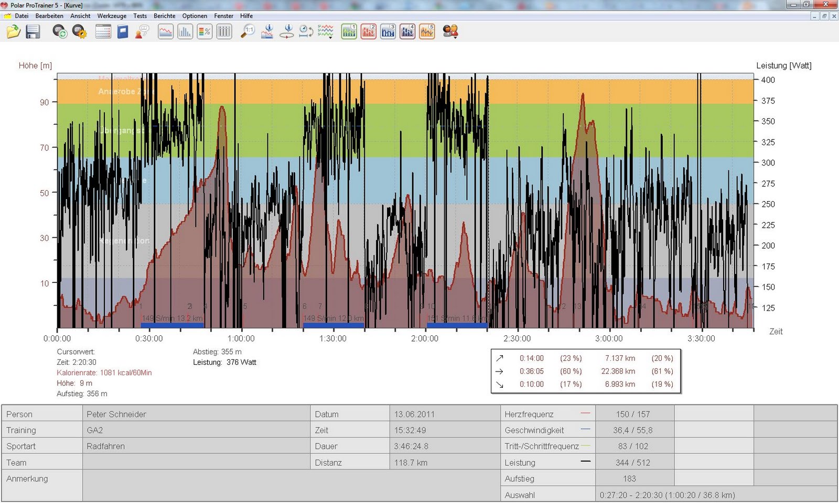
Task: Open the data table columns icon
Action: click(x=224, y=32)
